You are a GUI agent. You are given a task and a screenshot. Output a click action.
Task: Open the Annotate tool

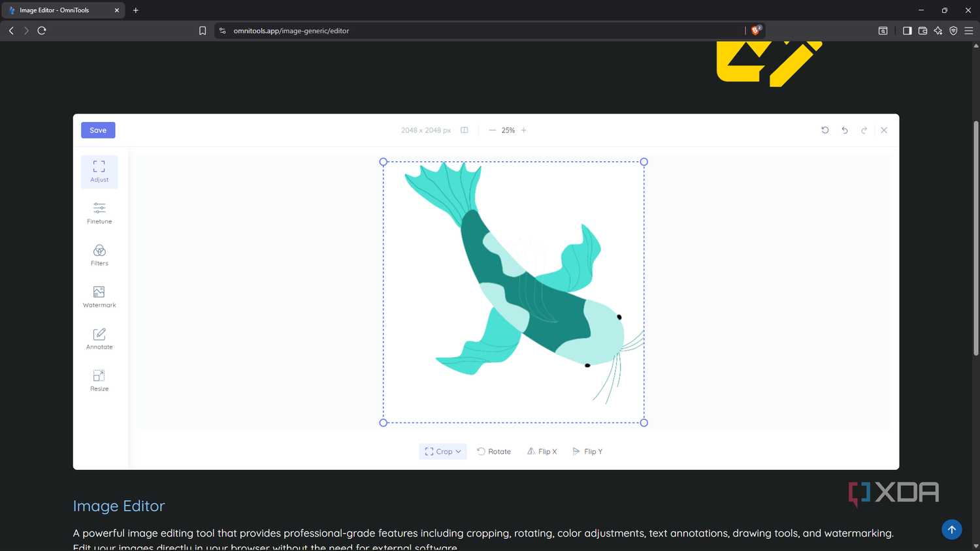pyautogui.click(x=99, y=339)
